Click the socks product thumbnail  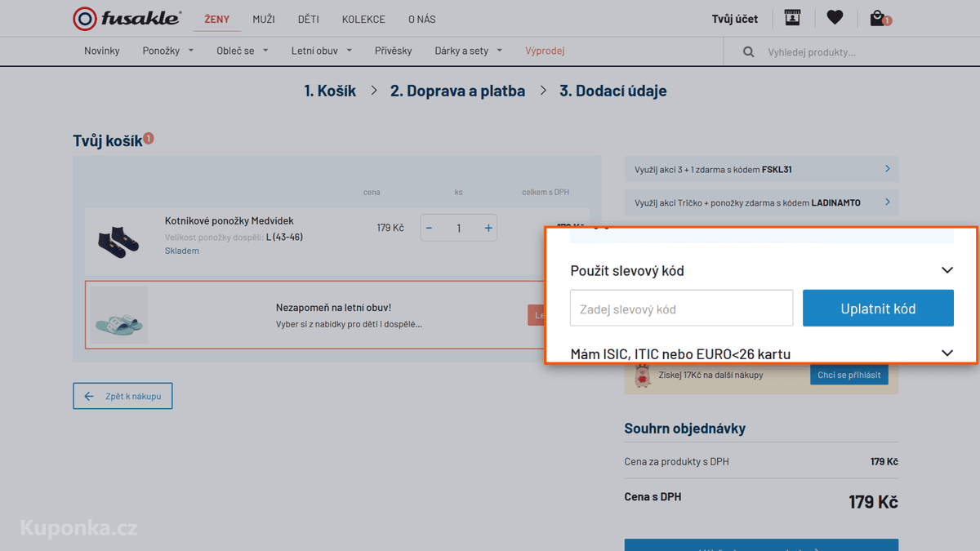point(118,242)
